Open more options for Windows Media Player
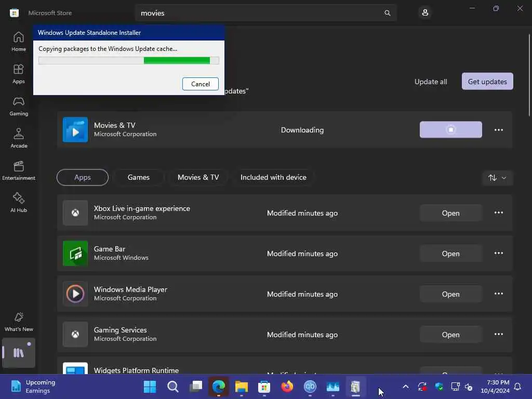This screenshot has width=532, height=399. coord(498,294)
